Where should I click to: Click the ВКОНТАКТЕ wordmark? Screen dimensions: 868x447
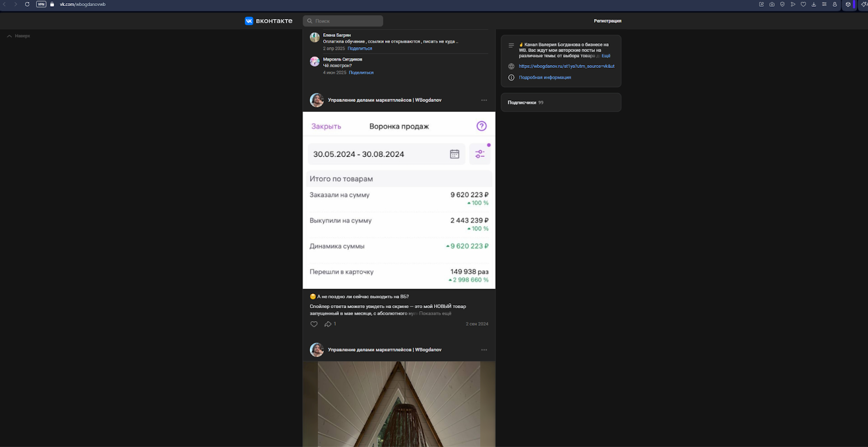[274, 21]
